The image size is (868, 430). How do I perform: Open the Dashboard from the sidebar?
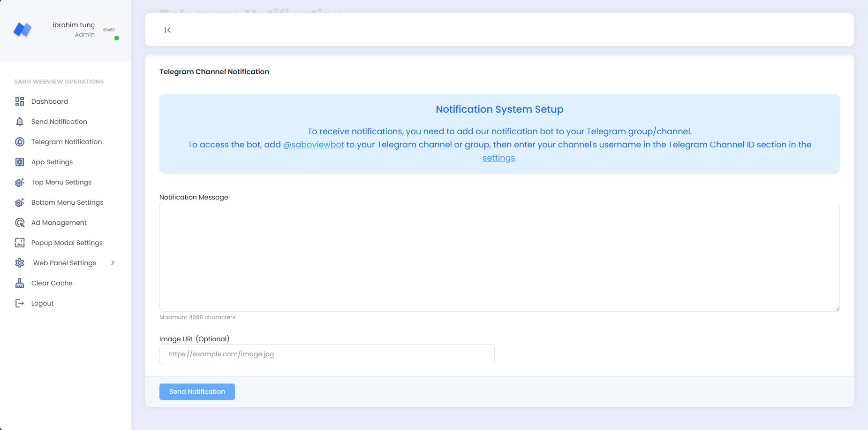click(49, 101)
